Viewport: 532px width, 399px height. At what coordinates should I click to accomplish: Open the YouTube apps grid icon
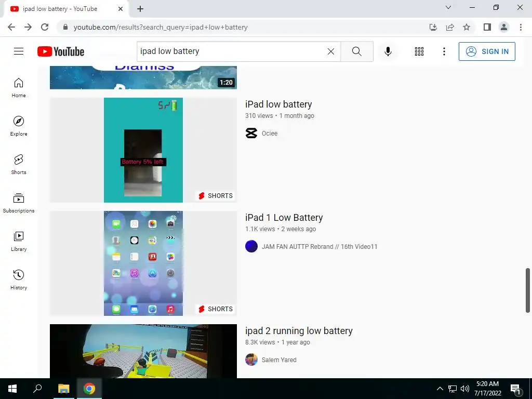(x=419, y=51)
